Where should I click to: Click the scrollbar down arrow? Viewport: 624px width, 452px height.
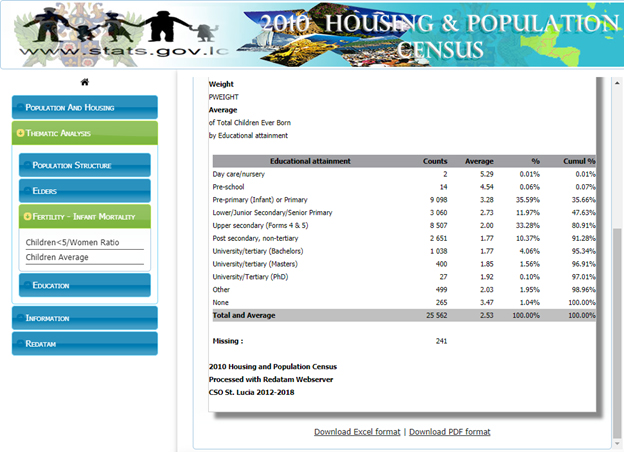click(617, 444)
